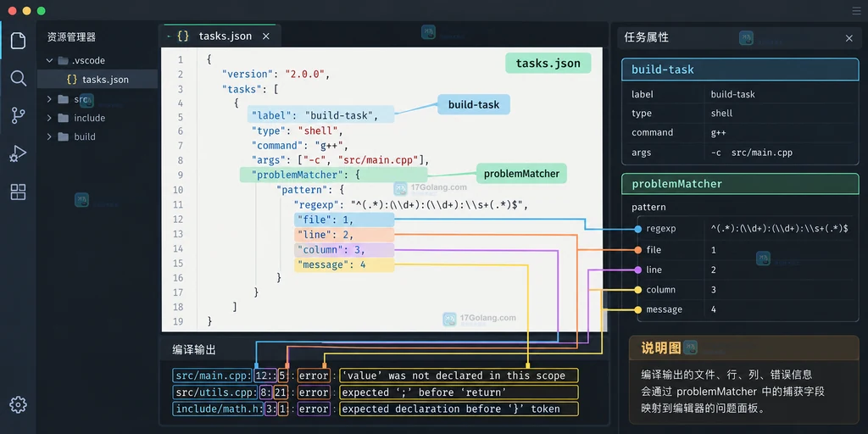Click the regexp value in properties panel
This screenshot has width=868, height=434.
click(x=780, y=228)
